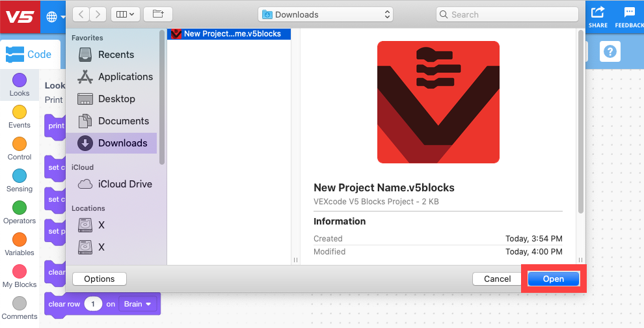Go forward in file dialog
Image resolution: width=644 pixels, height=328 pixels.
[98, 14]
